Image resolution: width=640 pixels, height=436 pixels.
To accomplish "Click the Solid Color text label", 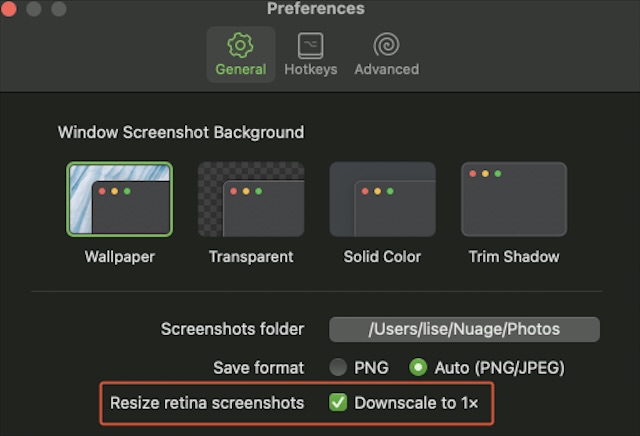I will point(382,257).
